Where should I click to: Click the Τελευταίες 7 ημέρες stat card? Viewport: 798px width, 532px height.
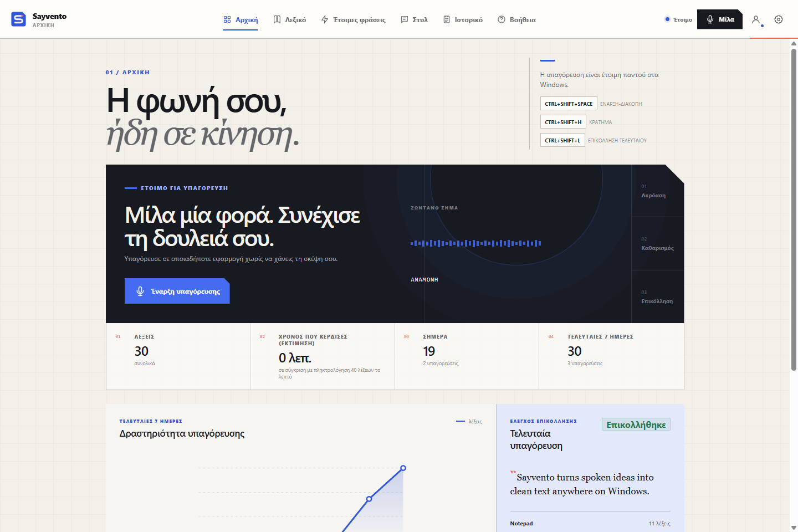[611, 356]
